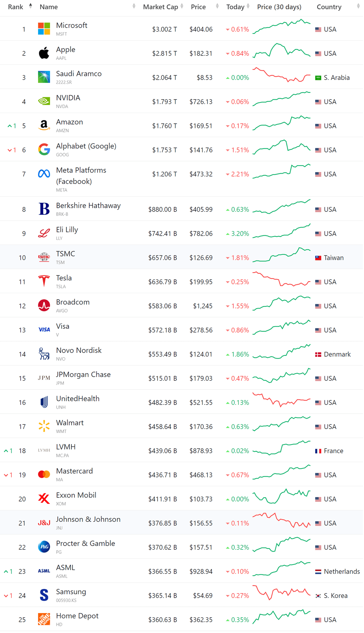
Task: Click the Home Depot logo icon
Action: 44,619
